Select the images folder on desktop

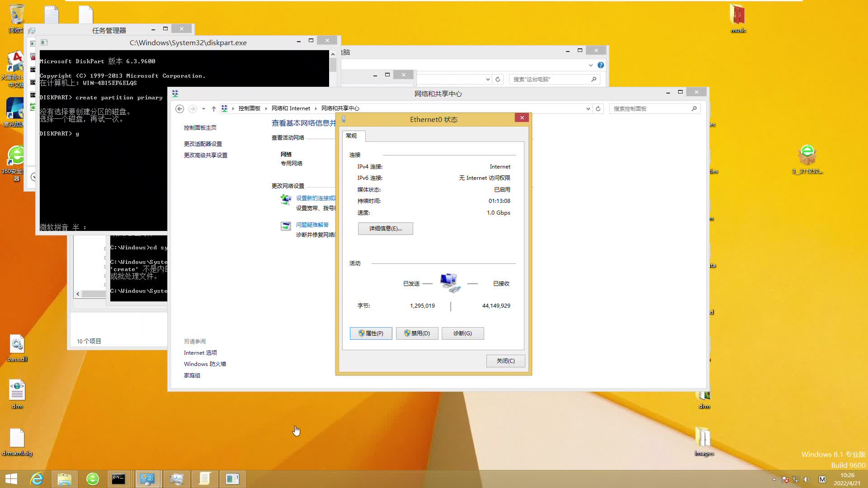pyautogui.click(x=704, y=441)
